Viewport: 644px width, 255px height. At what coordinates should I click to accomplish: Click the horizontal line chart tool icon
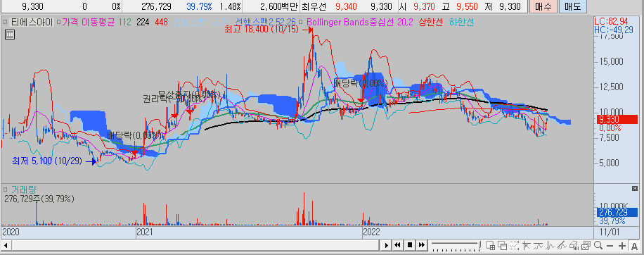pos(538,246)
